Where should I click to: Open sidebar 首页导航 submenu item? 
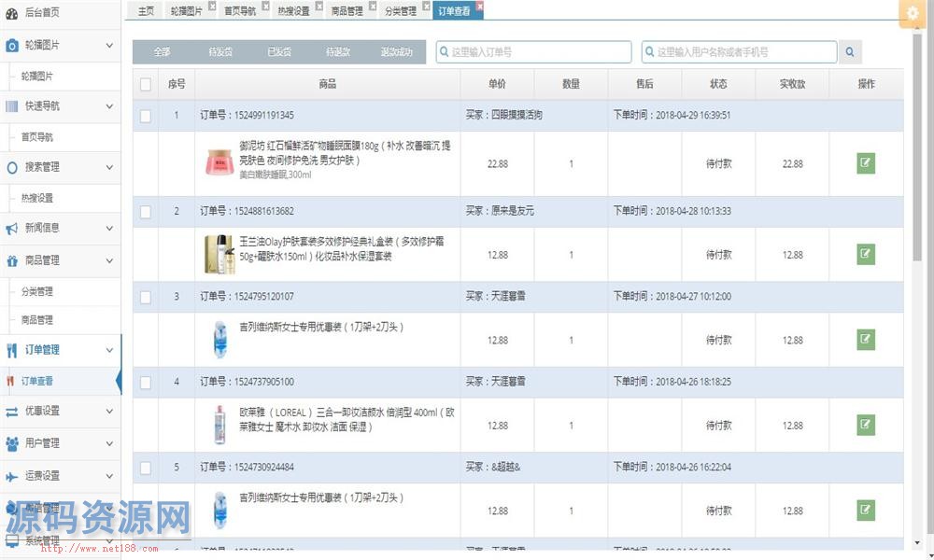pyautogui.click(x=37, y=137)
